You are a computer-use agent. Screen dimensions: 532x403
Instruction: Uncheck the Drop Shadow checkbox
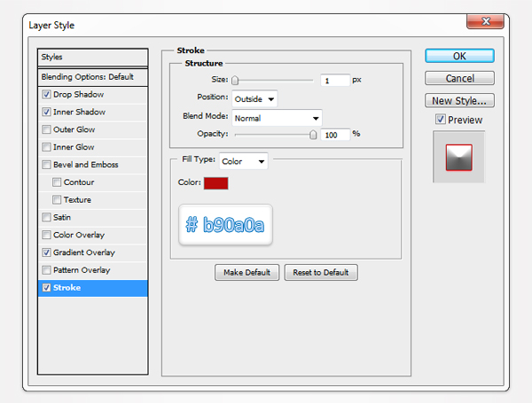46,94
